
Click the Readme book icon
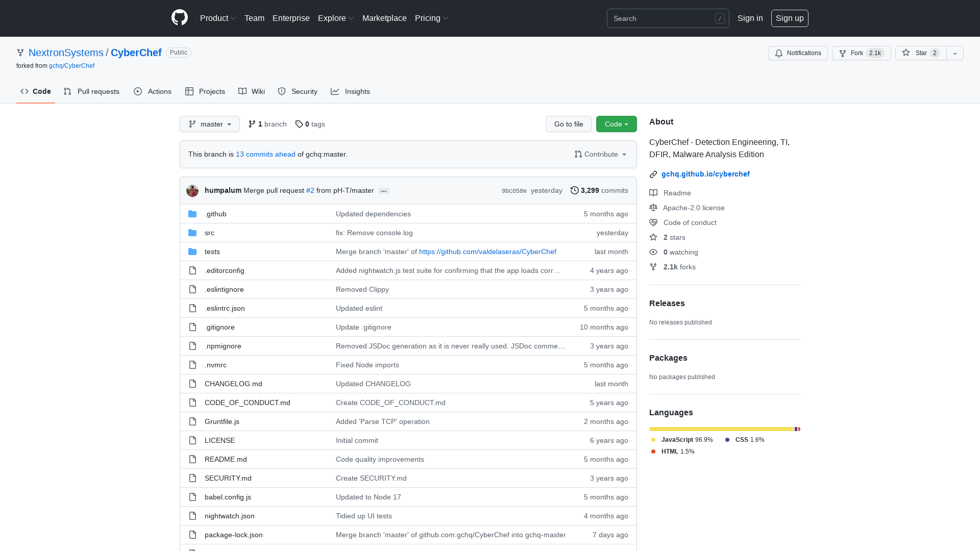click(x=653, y=193)
